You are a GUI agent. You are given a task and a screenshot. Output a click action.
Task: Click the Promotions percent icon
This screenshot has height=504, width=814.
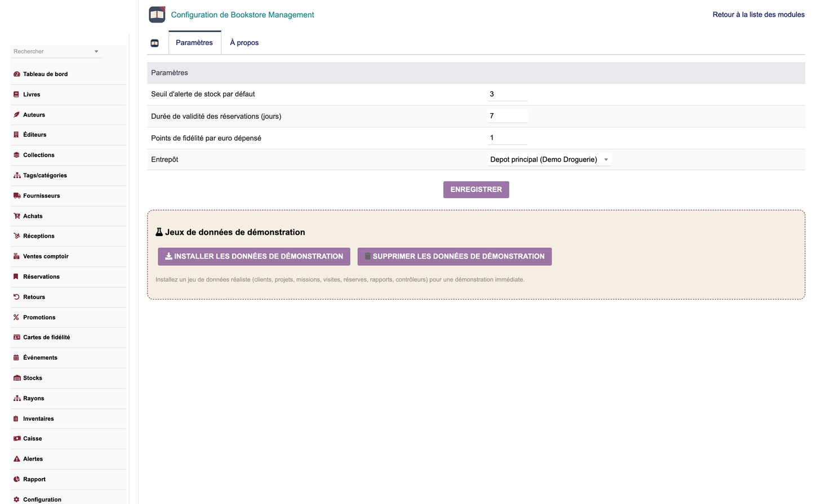pyautogui.click(x=16, y=318)
